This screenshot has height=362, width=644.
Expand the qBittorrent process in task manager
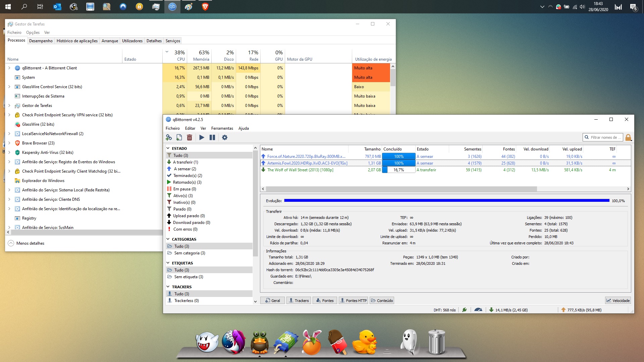click(x=9, y=68)
